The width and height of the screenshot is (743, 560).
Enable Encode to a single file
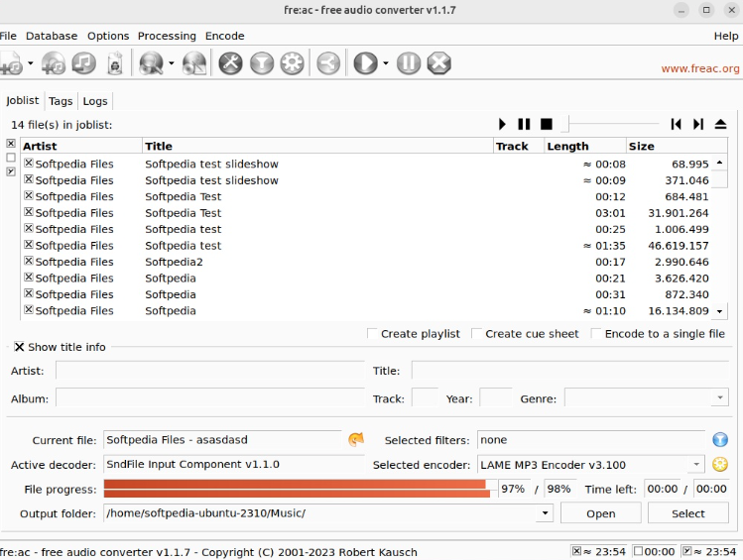(x=596, y=333)
